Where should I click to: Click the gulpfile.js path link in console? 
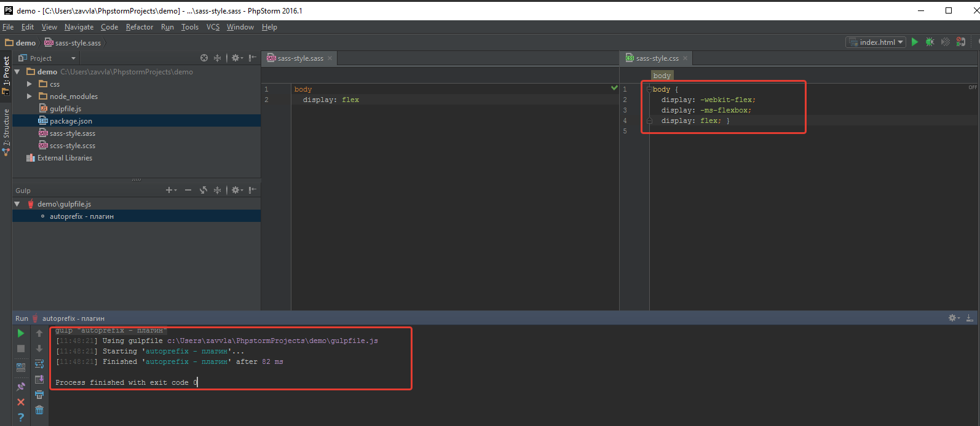tap(272, 341)
